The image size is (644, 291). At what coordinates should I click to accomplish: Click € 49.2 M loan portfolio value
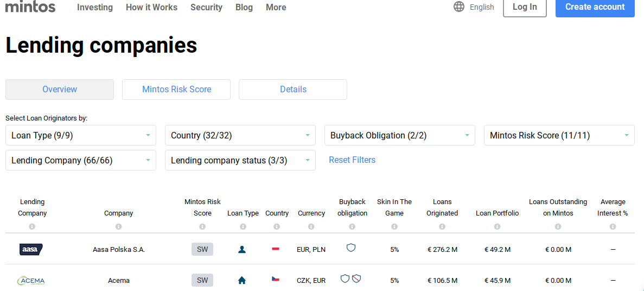(x=498, y=250)
